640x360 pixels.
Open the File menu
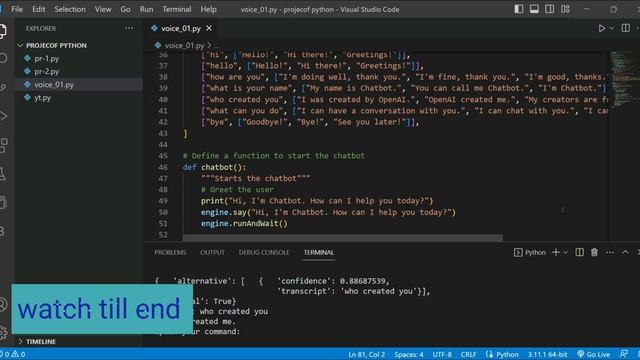click(17, 9)
